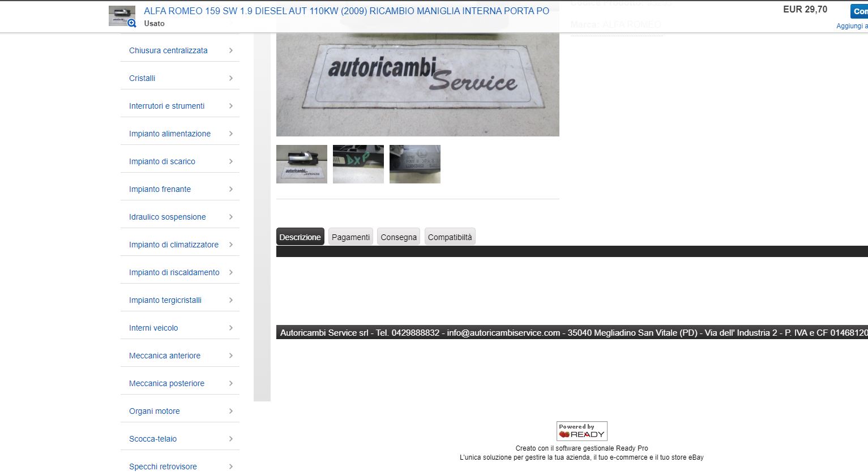Viewport: 868px width, 475px height.
Task: Expand Impianto alimentazione chevron
Action: (231, 134)
